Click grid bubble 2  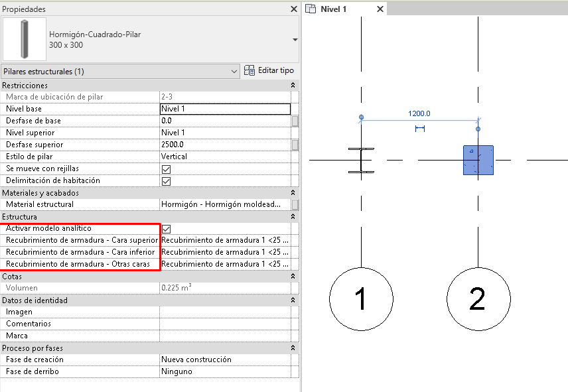478,299
